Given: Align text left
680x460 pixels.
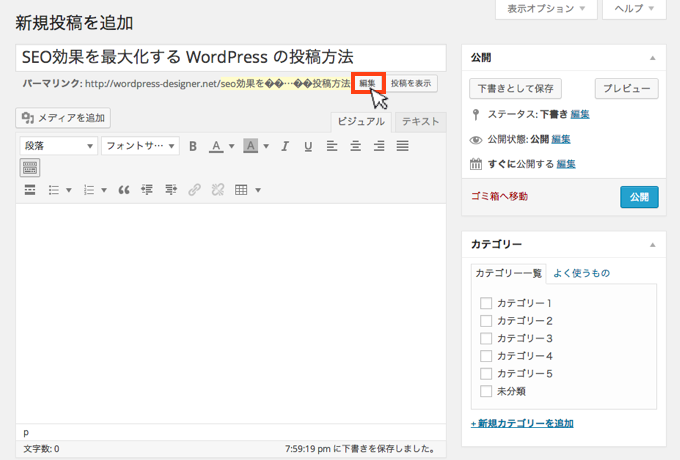Looking at the screenshot, I should (x=332, y=146).
